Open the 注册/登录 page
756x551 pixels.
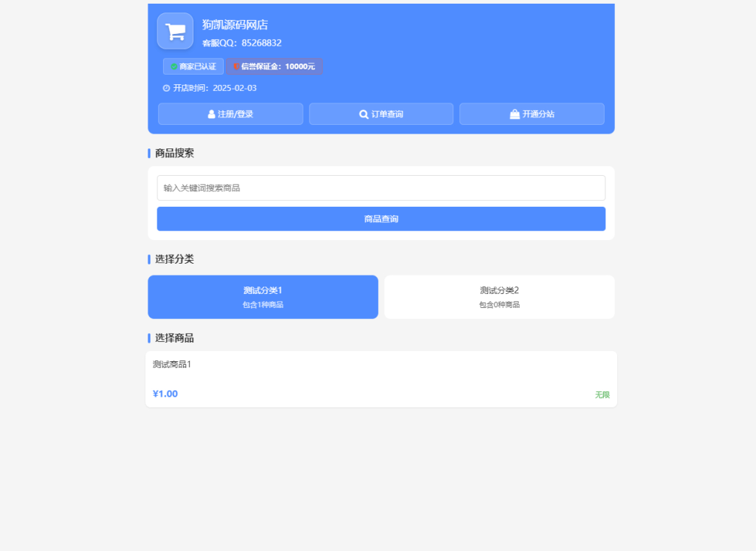tap(230, 113)
